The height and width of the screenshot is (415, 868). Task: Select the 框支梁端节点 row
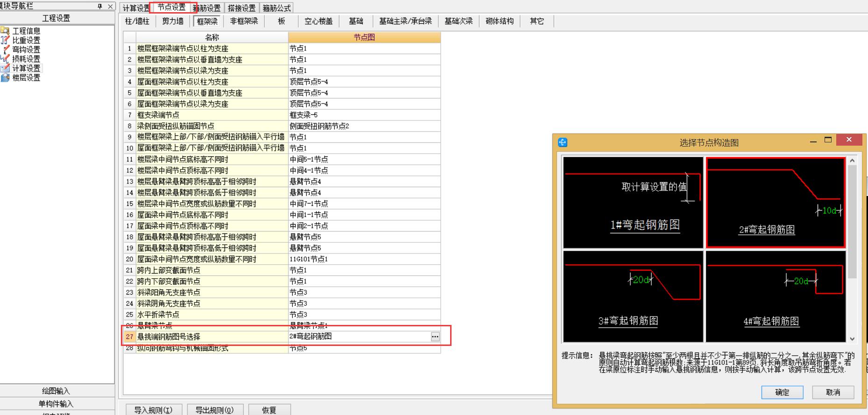point(212,115)
